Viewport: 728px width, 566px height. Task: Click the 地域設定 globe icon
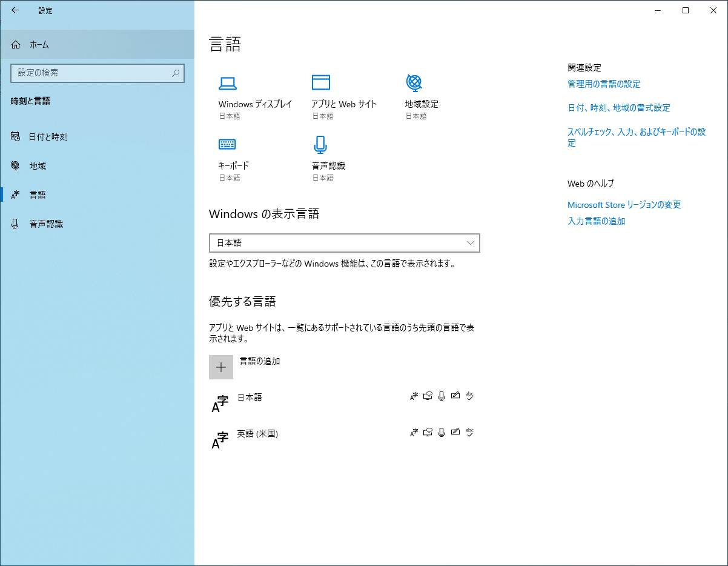[x=414, y=82]
